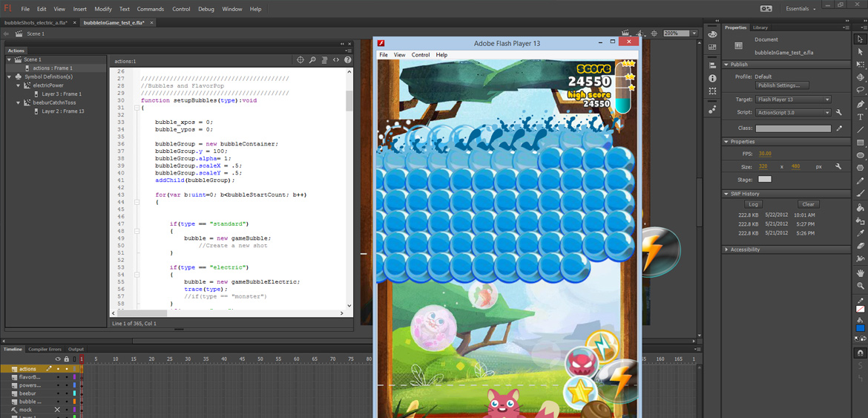Viewport: 868px width, 418px height.
Task: Click the Clear button in SWF History
Action: click(808, 204)
